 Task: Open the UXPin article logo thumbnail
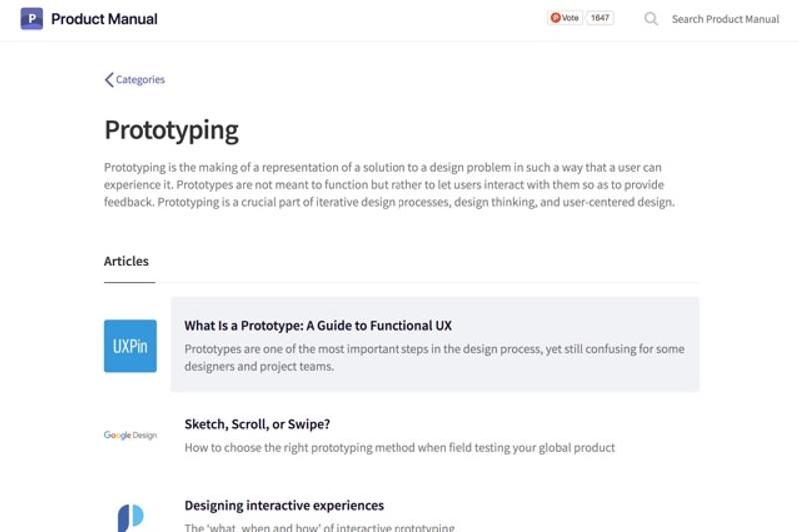click(130, 346)
